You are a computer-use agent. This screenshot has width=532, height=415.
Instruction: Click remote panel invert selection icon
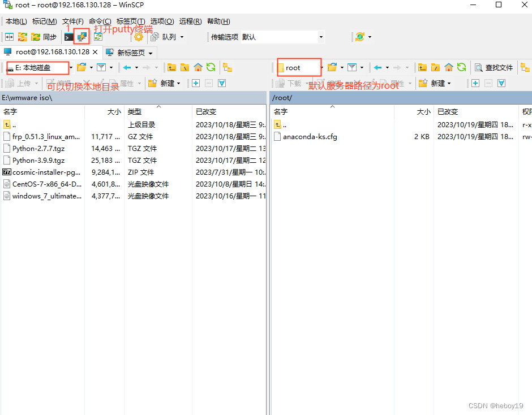point(501,83)
